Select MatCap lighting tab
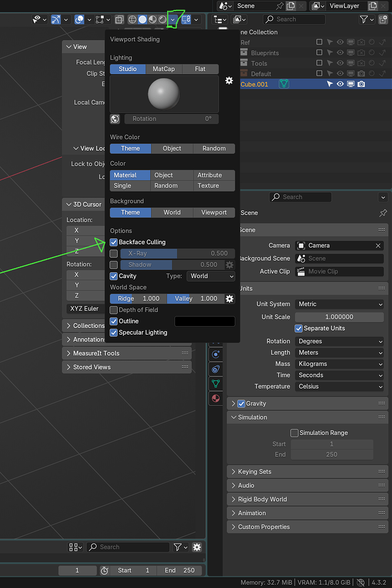The width and height of the screenshot is (392, 588). tap(164, 69)
